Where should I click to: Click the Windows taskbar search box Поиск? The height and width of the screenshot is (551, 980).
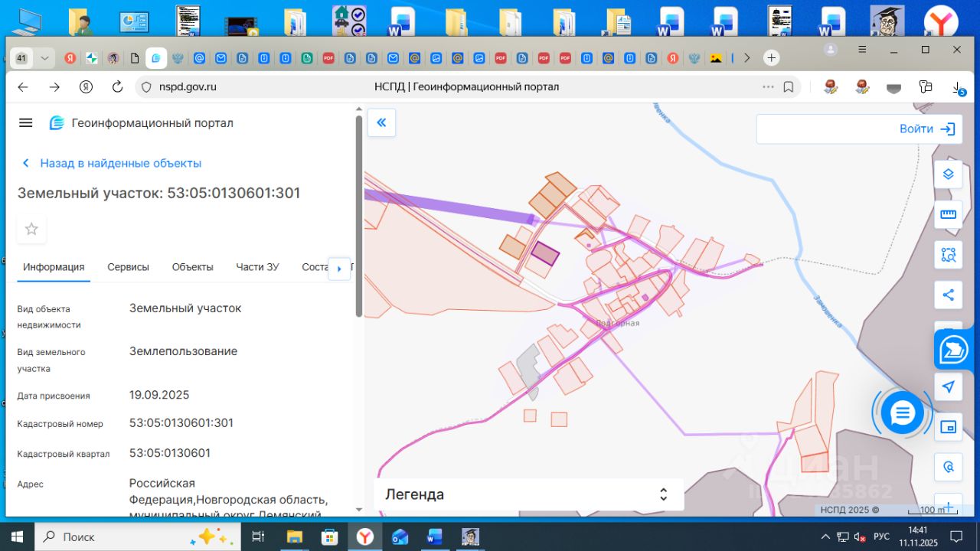(x=138, y=536)
